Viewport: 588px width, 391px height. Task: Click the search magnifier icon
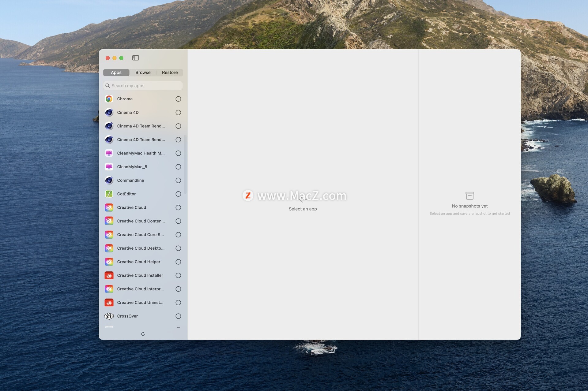107,86
